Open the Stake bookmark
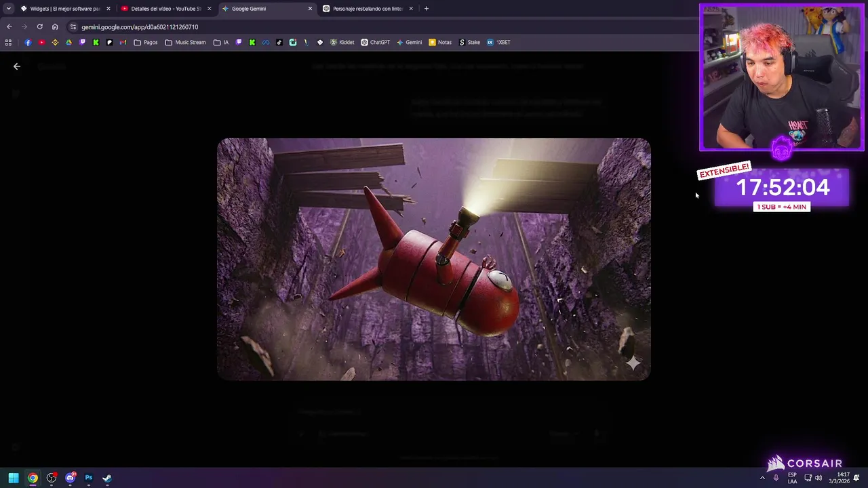Screen dimensions: 868x488 (x=469, y=42)
